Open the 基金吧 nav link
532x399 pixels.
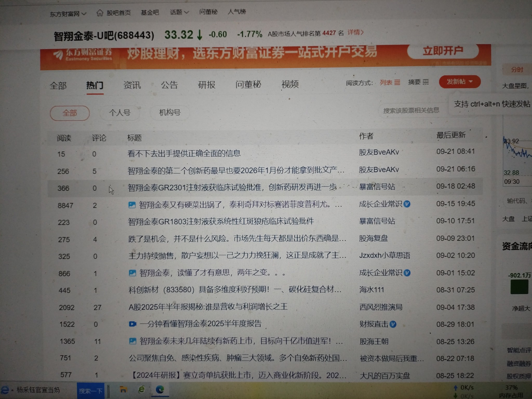pyautogui.click(x=150, y=12)
